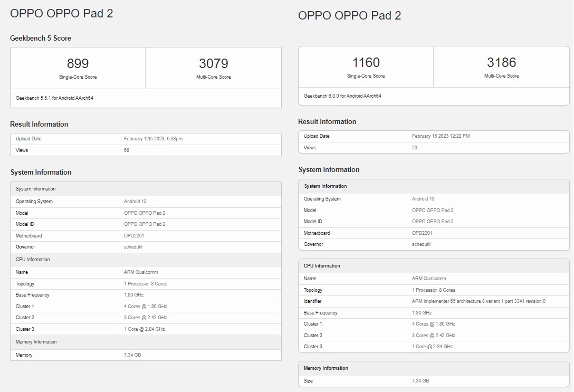
Task: Click the Geekbench 5 Score heading
Action: (x=41, y=39)
